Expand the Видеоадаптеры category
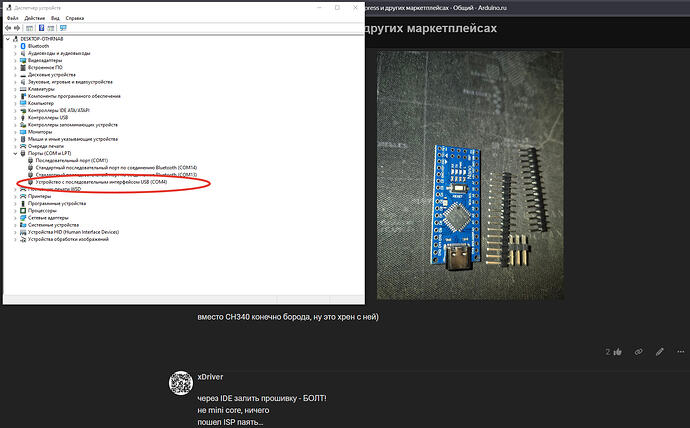The image size is (690, 428). coord(15,60)
